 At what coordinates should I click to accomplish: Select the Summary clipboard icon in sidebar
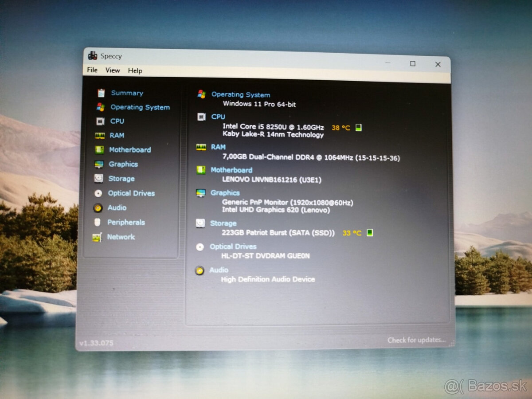pyautogui.click(x=102, y=93)
